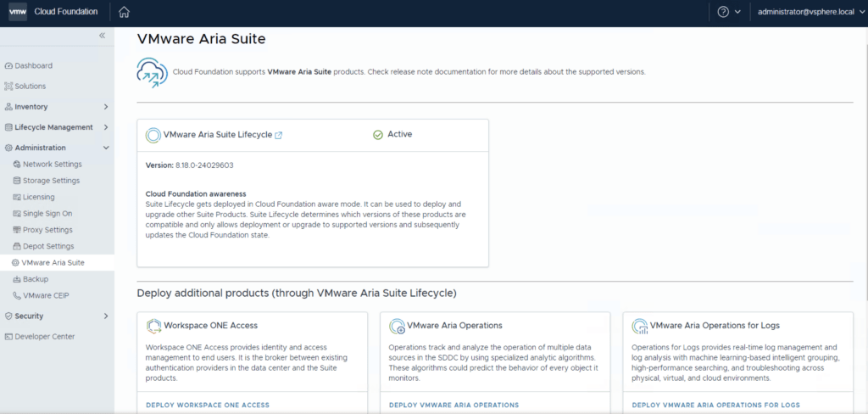Open Single Sign On settings

point(47,214)
